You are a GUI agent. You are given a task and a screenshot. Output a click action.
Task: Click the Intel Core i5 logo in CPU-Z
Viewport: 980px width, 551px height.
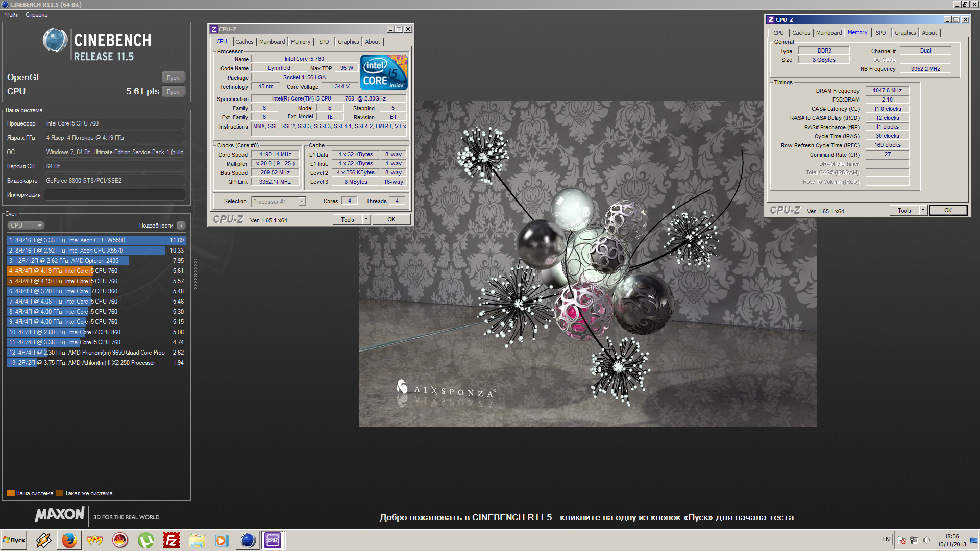point(384,72)
